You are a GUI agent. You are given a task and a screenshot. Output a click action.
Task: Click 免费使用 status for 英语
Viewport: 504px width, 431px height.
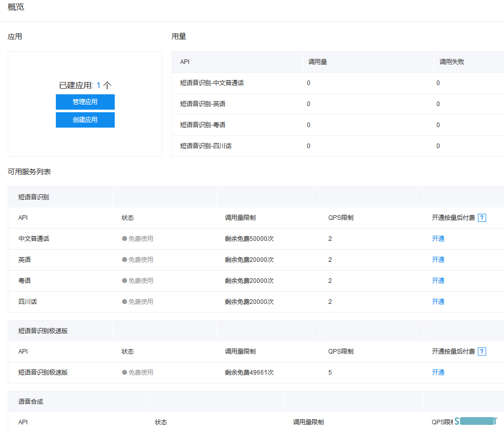(138, 259)
